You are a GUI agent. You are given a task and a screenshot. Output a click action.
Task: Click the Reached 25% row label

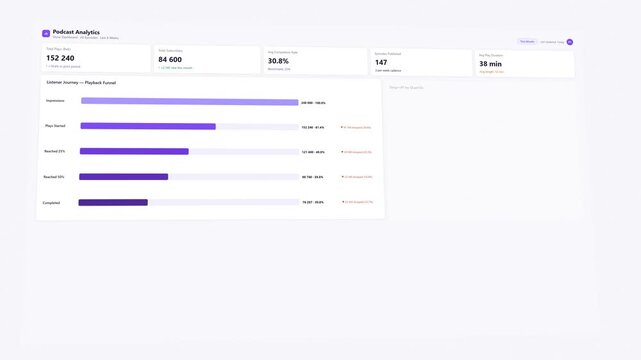(55, 151)
